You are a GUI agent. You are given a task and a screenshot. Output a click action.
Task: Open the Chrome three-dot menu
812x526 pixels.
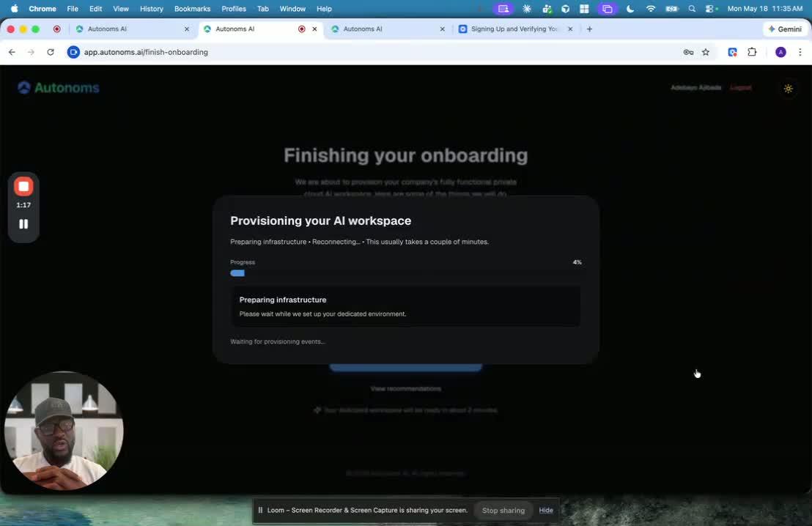pyautogui.click(x=800, y=52)
